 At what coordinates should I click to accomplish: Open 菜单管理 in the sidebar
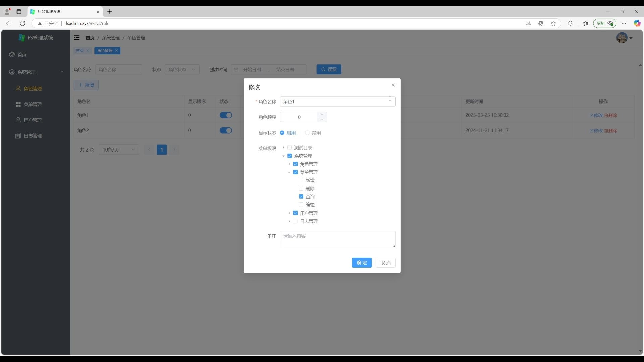(33, 104)
